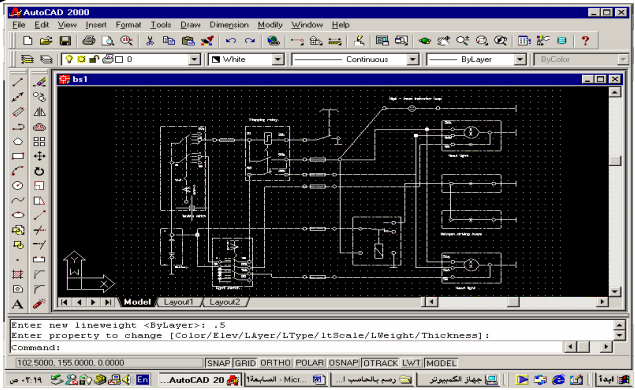Toggle OSNAP in status bar

pos(343,363)
